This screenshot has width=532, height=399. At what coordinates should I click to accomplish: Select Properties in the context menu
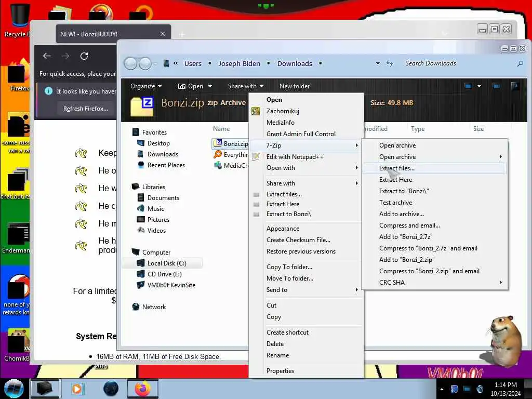click(x=305, y=371)
